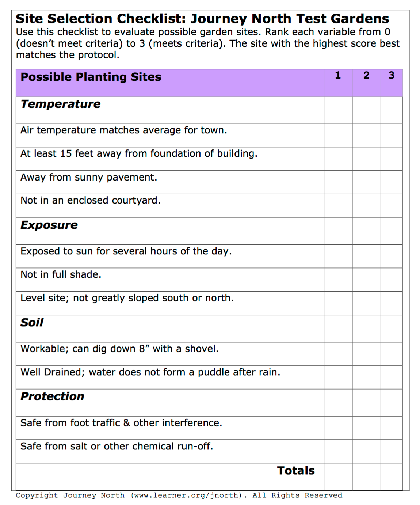
Task: Click the column 2 header number
Action: 366,75
